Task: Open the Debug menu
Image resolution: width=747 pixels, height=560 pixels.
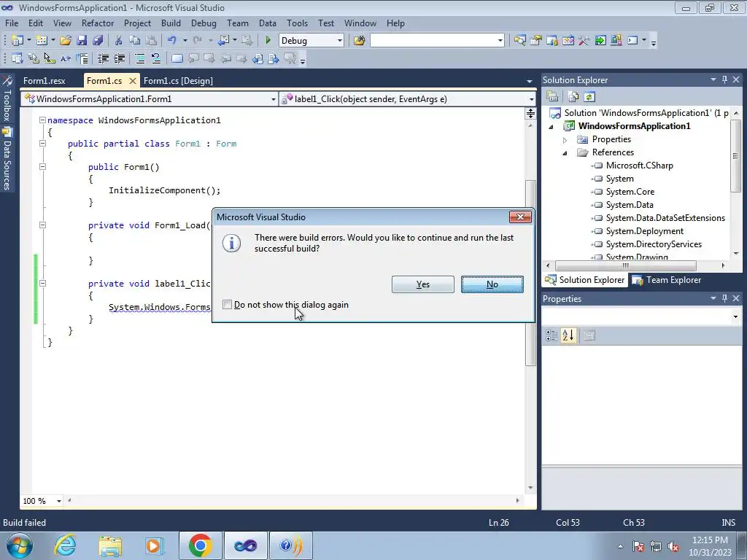Action: point(204,23)
